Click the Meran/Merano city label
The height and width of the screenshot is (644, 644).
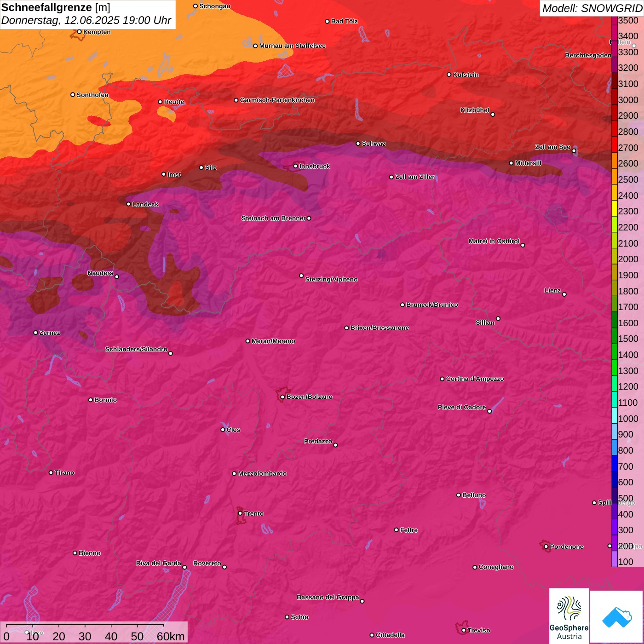click(273, 341)
